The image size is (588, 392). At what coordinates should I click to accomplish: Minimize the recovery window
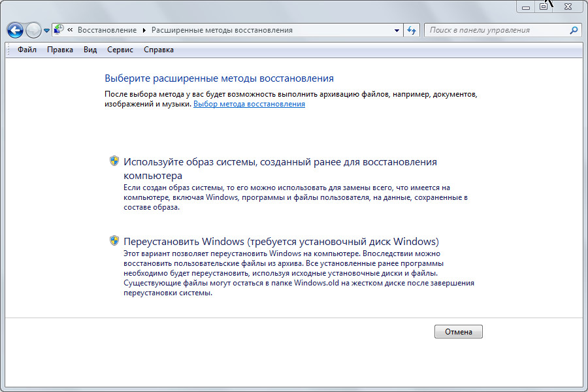click(526, 7)
